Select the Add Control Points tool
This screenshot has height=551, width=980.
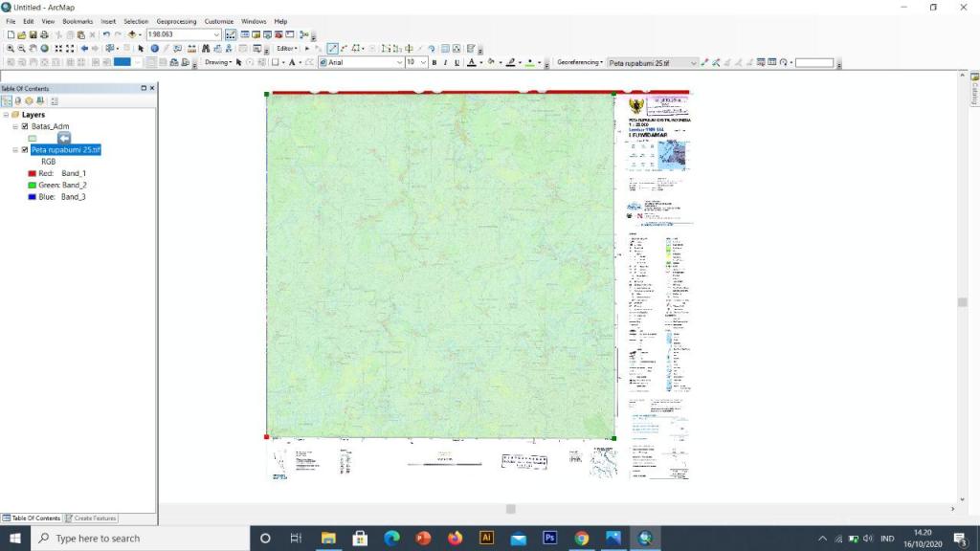tap(704, 62)
